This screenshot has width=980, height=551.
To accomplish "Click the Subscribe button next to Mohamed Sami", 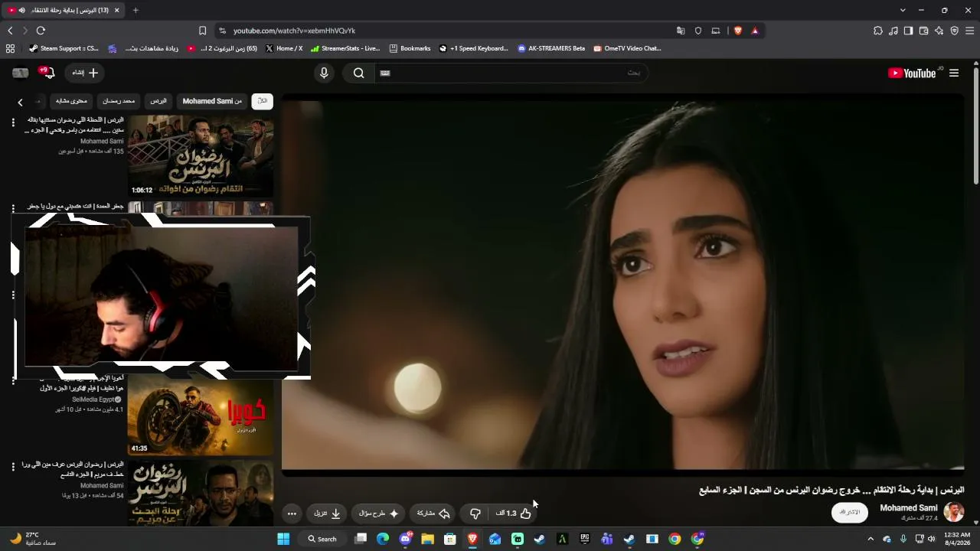I will [850, 512].
